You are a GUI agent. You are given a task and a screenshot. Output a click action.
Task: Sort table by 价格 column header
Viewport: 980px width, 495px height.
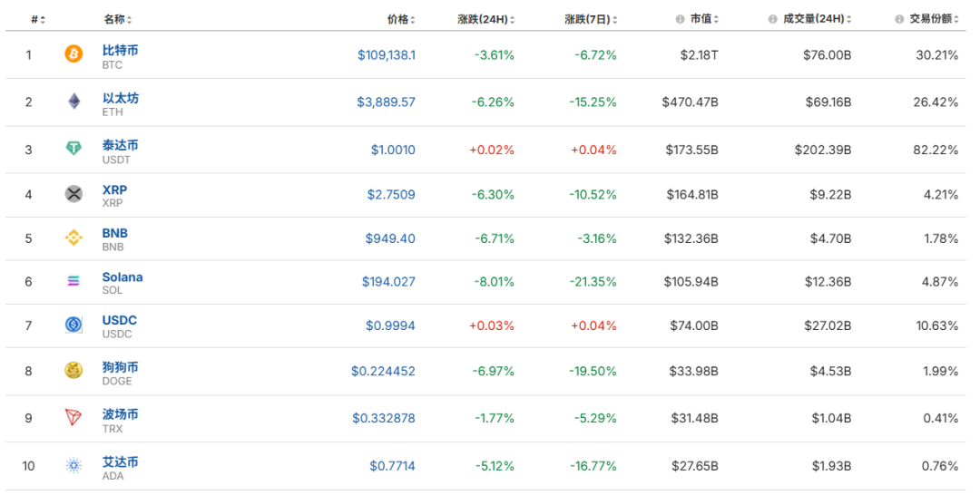(400, 19)
